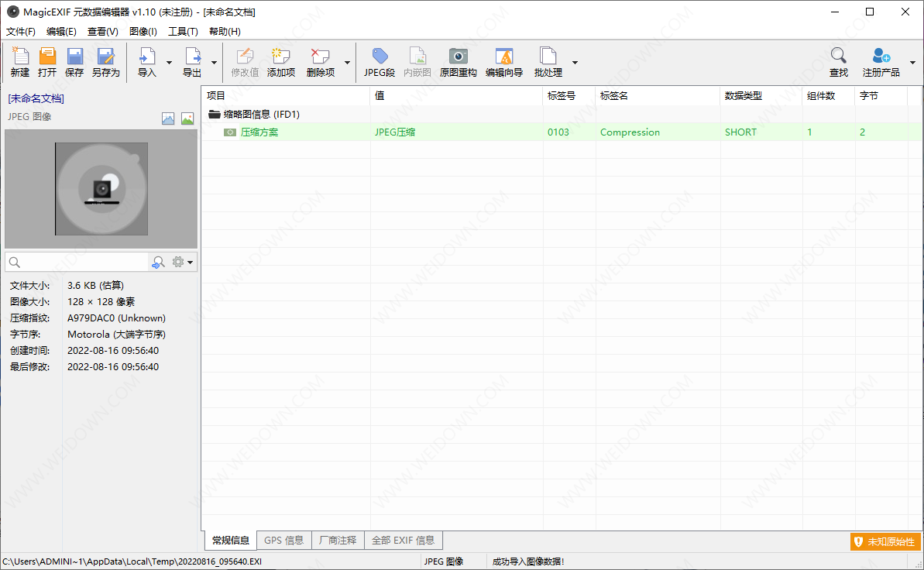This screenshot has height=570, width=924.
Task: Open the 注册产品 dropdown arrow
Action: (913, 63)
